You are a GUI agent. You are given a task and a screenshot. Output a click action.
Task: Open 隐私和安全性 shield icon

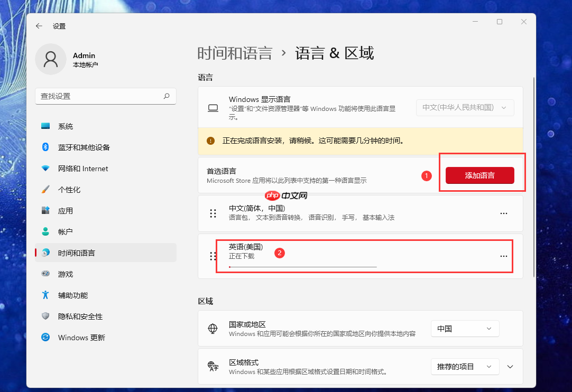click(45, 316)
